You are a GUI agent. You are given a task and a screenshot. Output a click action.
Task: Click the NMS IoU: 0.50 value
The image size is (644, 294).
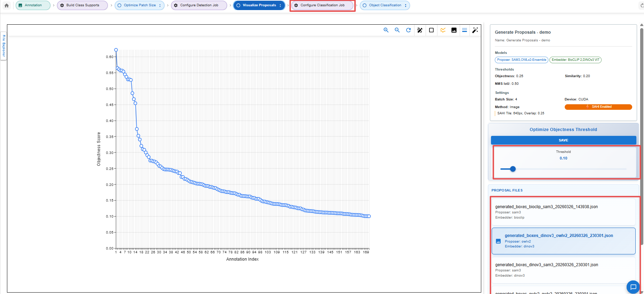click(507, 84)
